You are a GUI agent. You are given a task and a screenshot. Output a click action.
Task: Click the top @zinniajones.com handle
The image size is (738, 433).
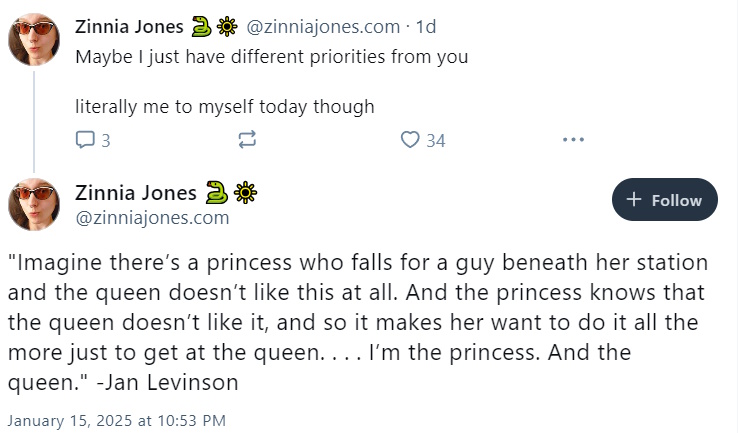click(x=323, y=27)
